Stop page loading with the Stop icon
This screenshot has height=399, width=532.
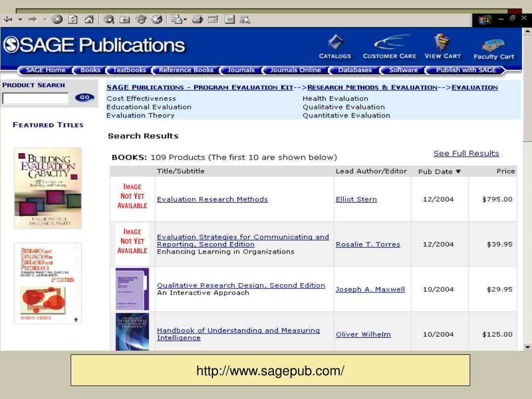pyautogui.click(x=57, y=19)
